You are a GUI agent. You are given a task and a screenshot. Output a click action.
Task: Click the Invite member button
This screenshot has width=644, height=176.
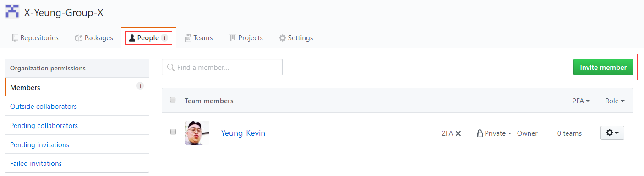pos(603,67)
